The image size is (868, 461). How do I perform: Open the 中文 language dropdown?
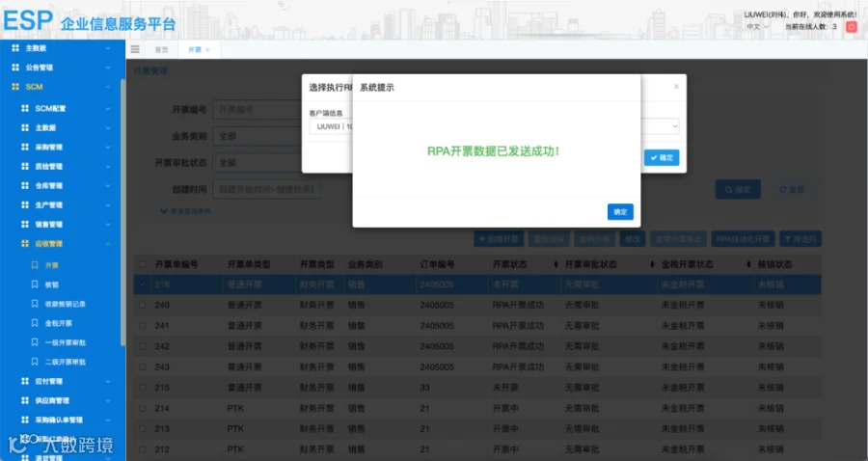click(758, 27)
